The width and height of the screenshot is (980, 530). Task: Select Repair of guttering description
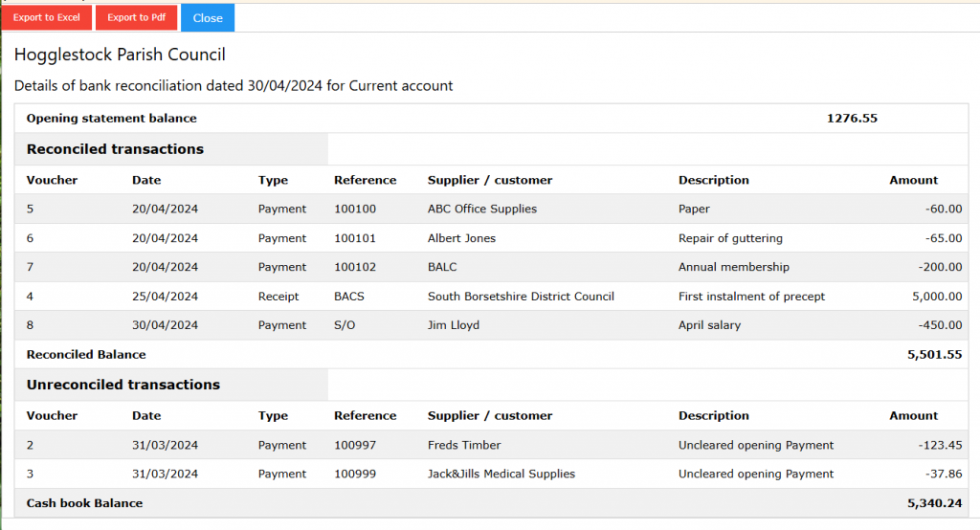pyautogui.click(x=730, y=238)
